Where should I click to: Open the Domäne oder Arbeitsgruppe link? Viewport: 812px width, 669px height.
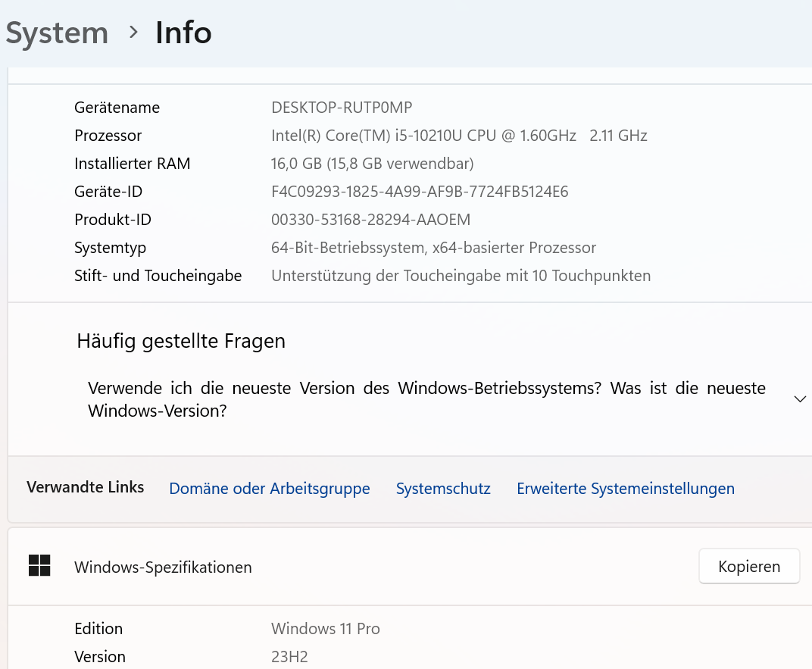(270, 488)
